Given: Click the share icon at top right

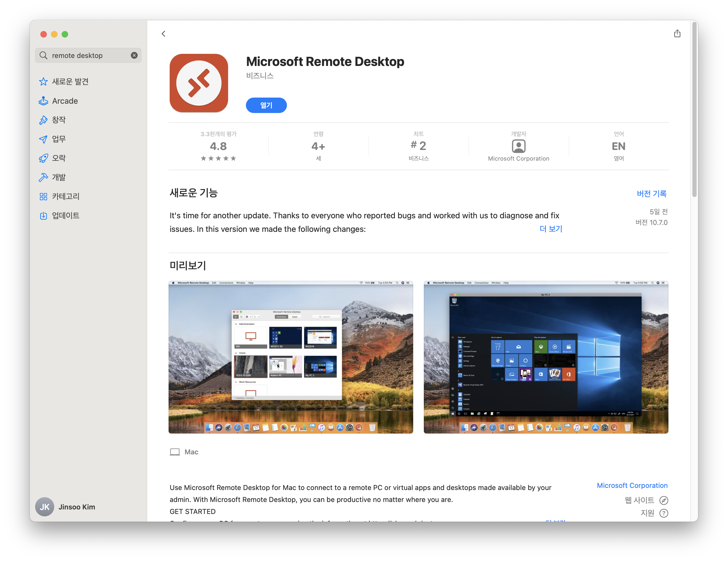Looking at the screenshot, I should [x=677, y=34].
